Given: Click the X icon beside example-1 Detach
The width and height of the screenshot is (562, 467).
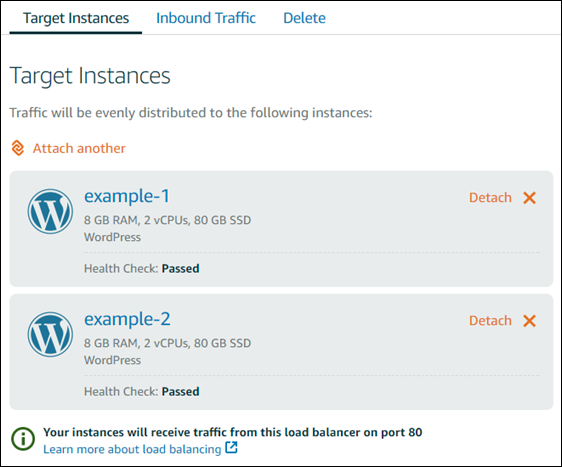Looking at the screenshot, I should pyautogui.click(x=529, y=198).
